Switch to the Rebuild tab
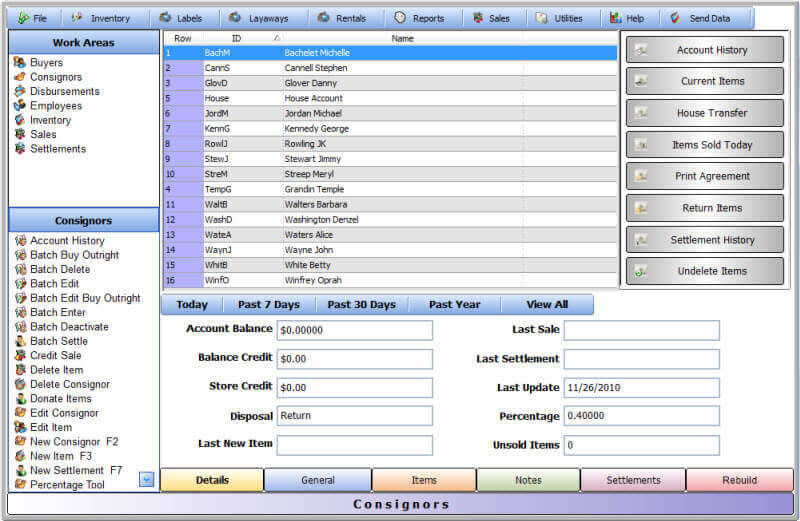Image resolution: width=800 pixels, height=521 pixels. coord(740,480)
